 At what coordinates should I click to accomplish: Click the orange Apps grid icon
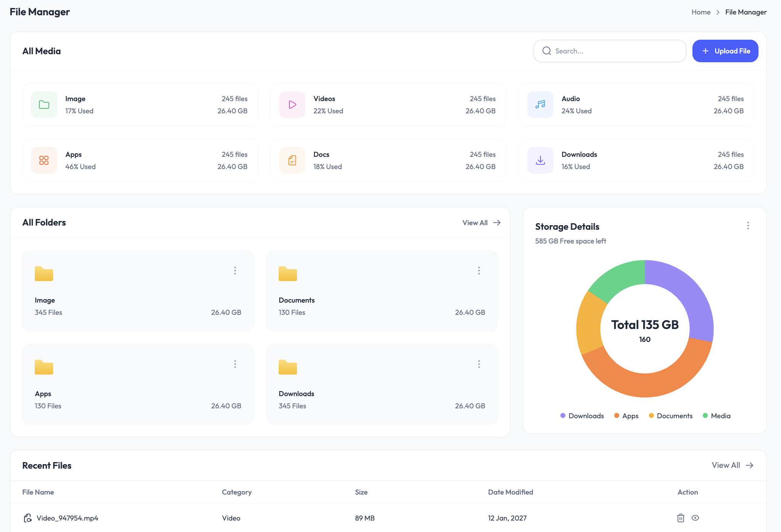(44, 160)
